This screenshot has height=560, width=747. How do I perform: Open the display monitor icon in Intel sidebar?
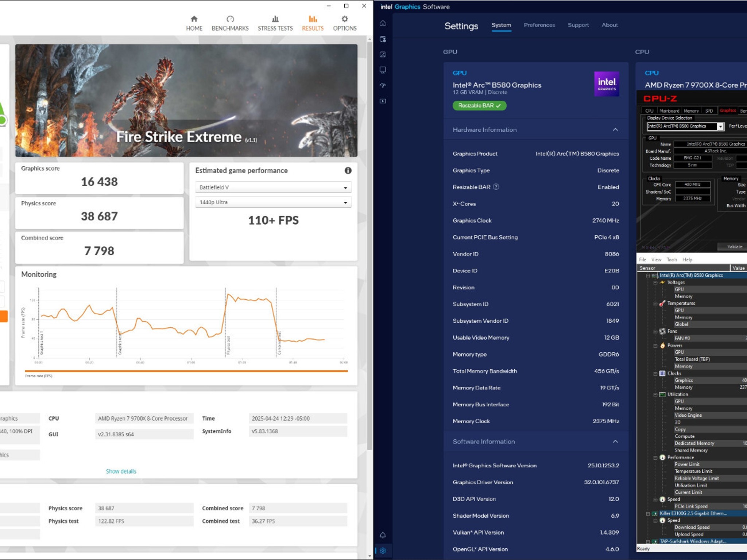tap(383, 70)
